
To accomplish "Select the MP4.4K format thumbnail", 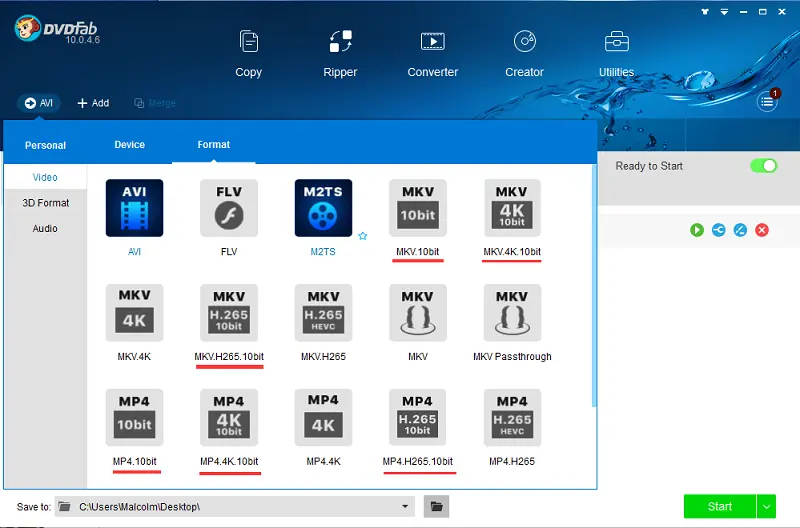I will (323, 418).
